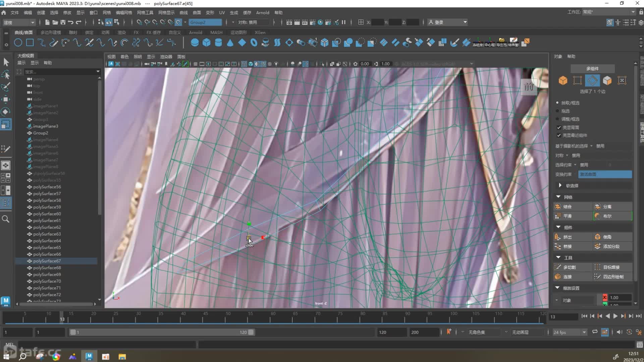Collapse the 工具 section
This screenshot has width=644, height=362.
point(558,257)
